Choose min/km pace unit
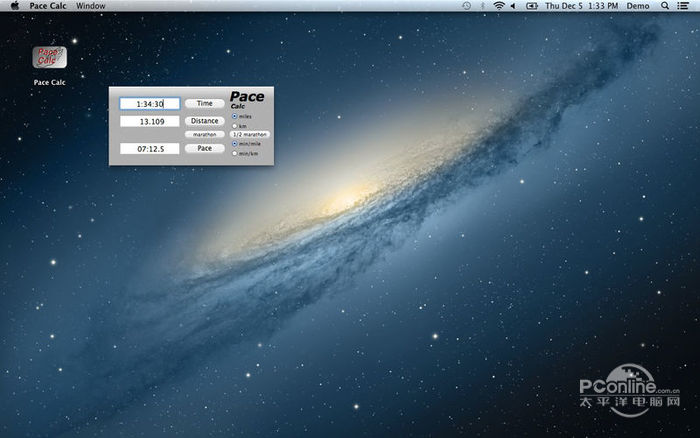This screenshot has width=700, height=438. tap(235, 153)
